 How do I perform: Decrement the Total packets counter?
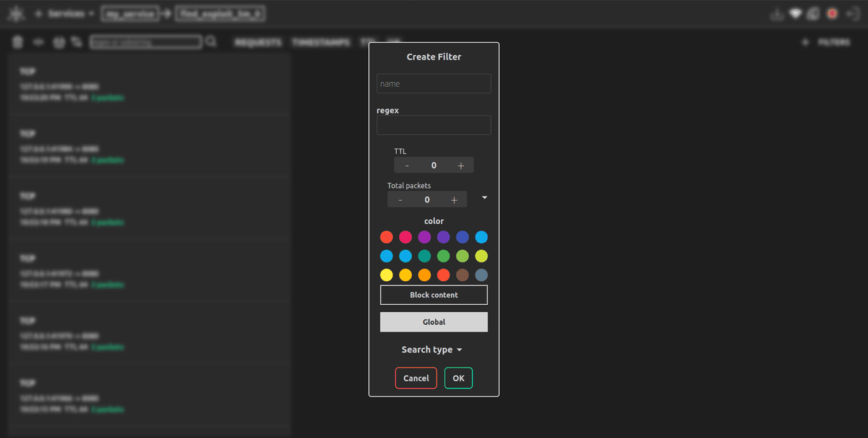400,199
